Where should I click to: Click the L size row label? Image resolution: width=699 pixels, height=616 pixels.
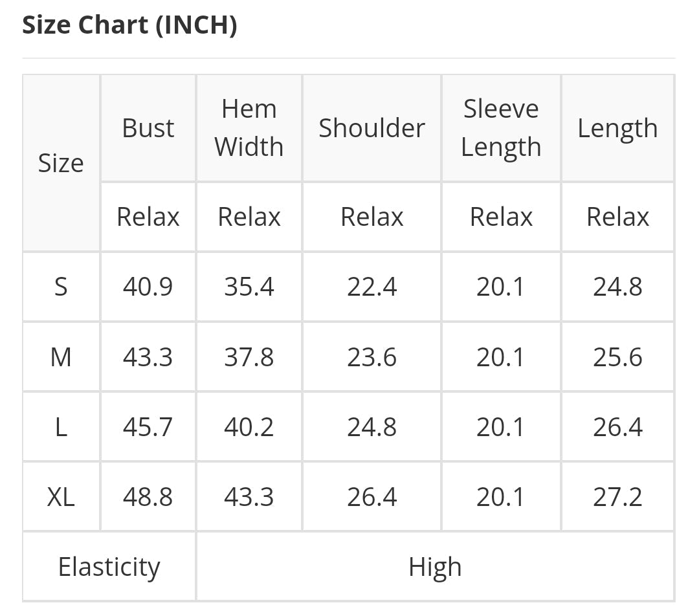tap(61, 427)
